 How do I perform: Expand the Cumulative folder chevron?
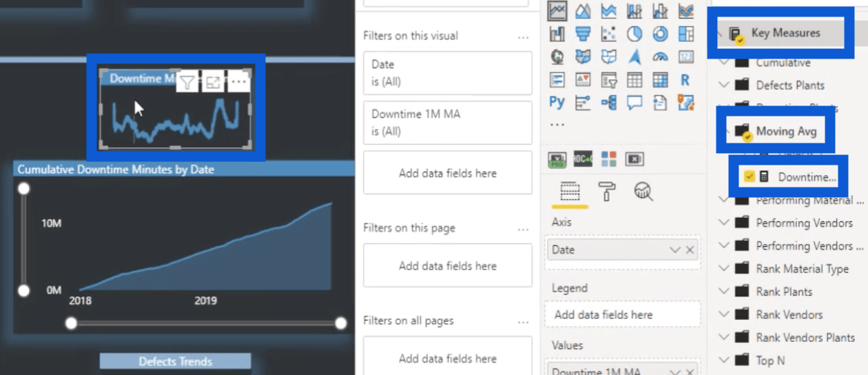coord(723,63)
